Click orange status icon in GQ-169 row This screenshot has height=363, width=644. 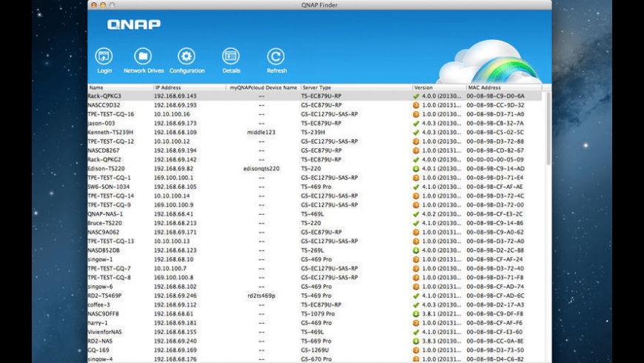pos(416,350)
